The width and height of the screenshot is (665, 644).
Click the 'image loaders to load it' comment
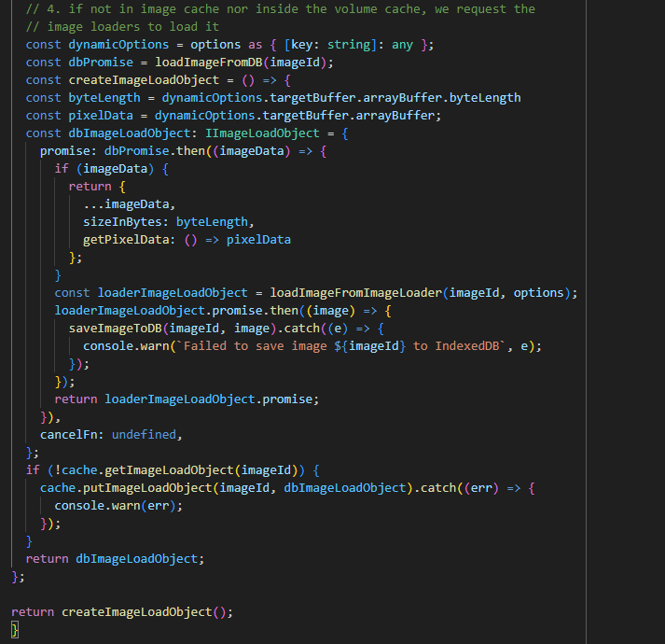[x=122, y=27]
